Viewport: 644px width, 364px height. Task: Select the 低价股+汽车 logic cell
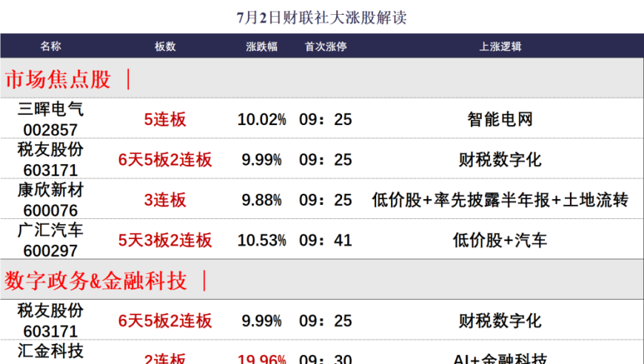(x=500, y=240)
